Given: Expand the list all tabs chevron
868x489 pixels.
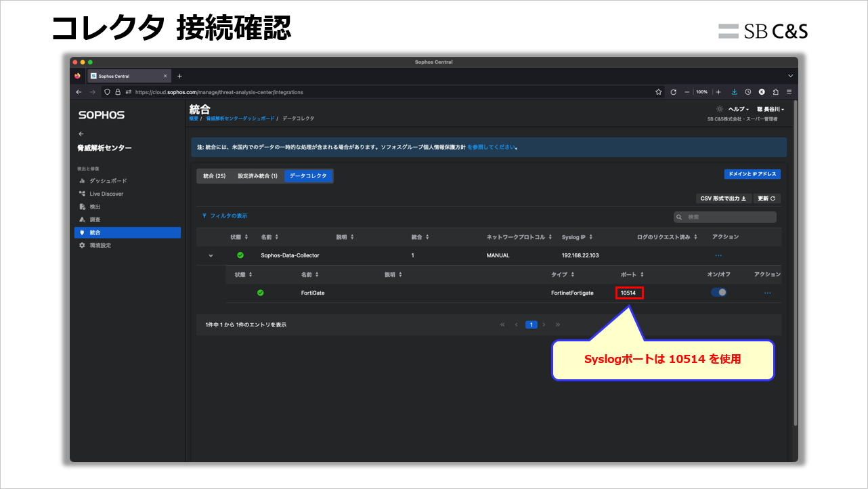Looking at the screenshot, I should (x=790, y=76).
